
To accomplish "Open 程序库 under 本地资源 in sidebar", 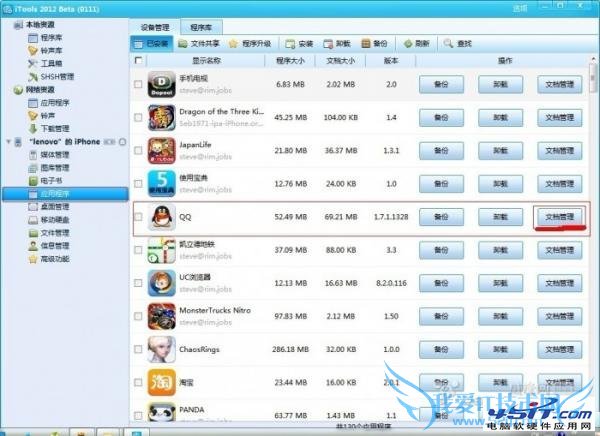I will click(x=45, y=38).
